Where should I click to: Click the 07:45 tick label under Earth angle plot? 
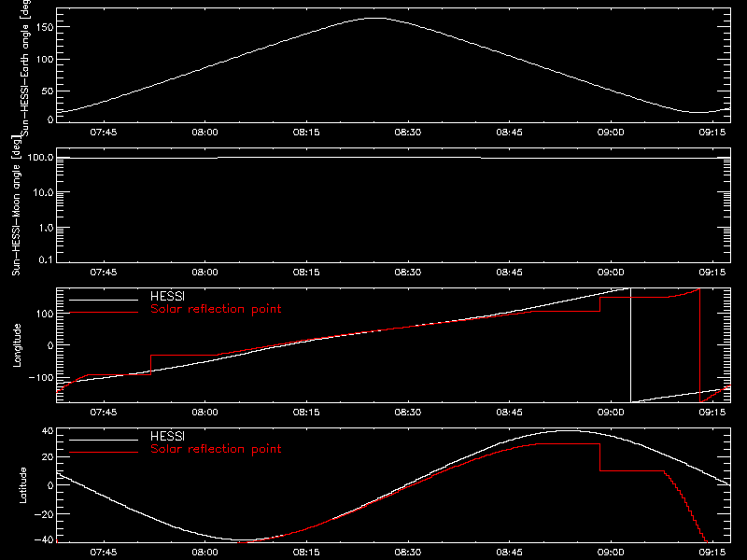coord(104,133)
